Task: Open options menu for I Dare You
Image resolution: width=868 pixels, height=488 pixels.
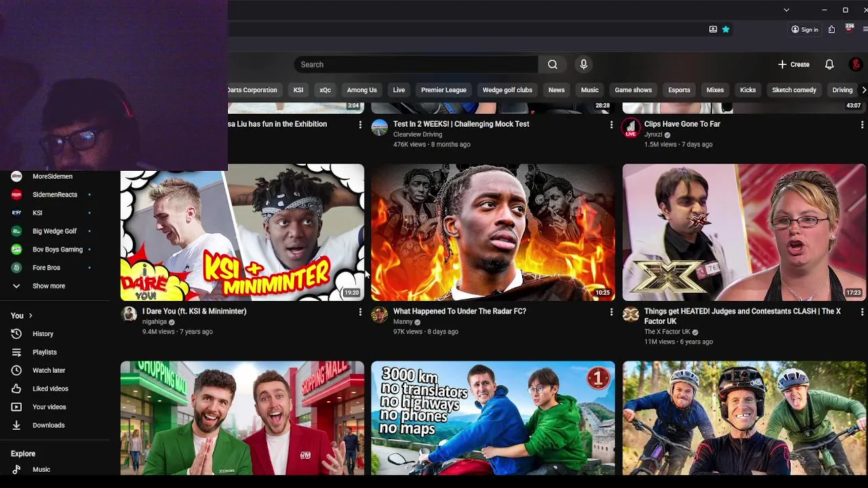Action: tap(360, 312)
